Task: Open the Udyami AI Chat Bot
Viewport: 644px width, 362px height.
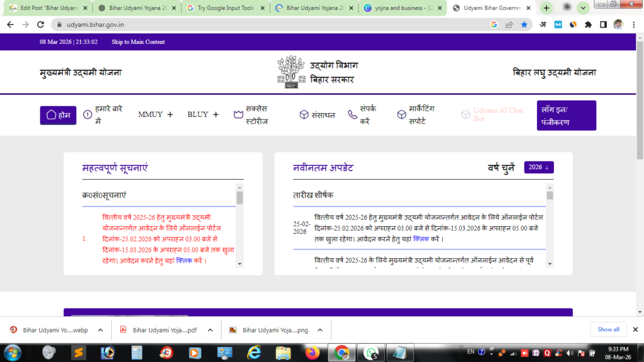Action: 492,114
